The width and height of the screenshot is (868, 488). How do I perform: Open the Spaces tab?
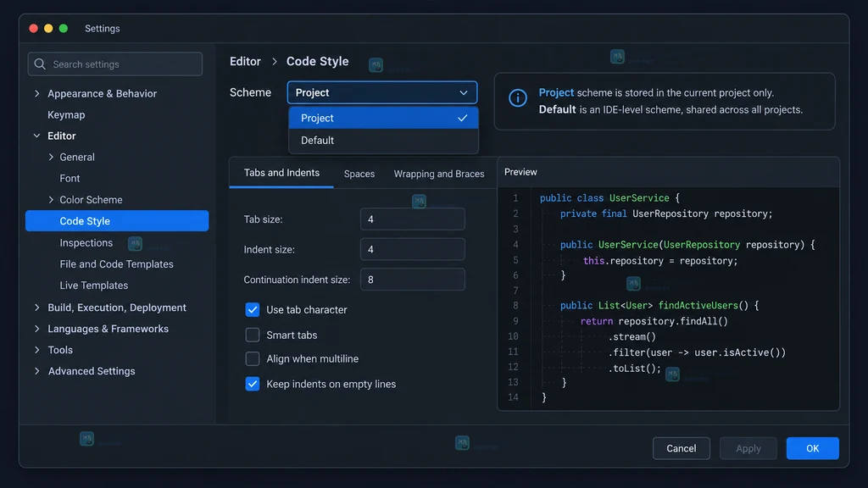tap(359, 174)
